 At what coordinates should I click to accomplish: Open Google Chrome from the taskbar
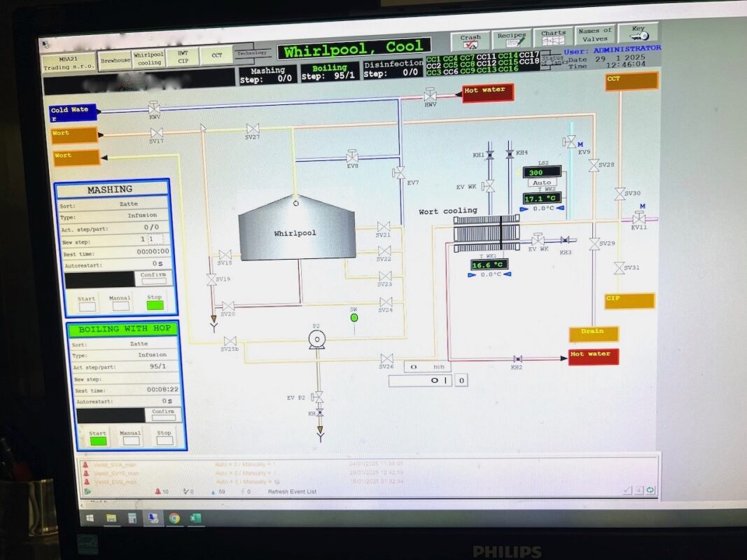click(174, 518)
